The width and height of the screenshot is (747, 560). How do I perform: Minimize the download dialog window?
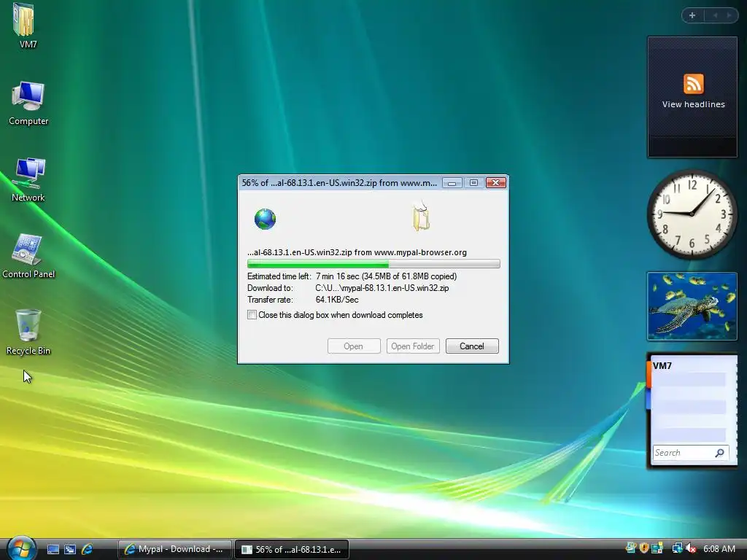click(x=452, y=183)
